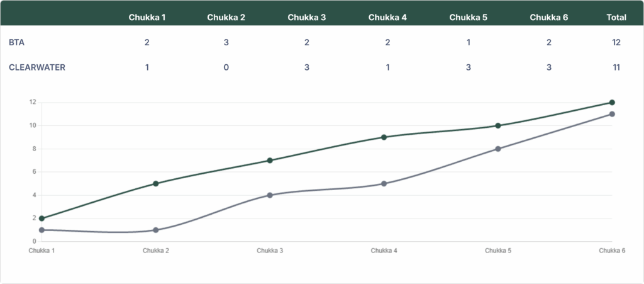The width and height of the screenshot is (644, 284).
Task: Select the Chukka 4 table column header
Action: [x=387, y=17]
